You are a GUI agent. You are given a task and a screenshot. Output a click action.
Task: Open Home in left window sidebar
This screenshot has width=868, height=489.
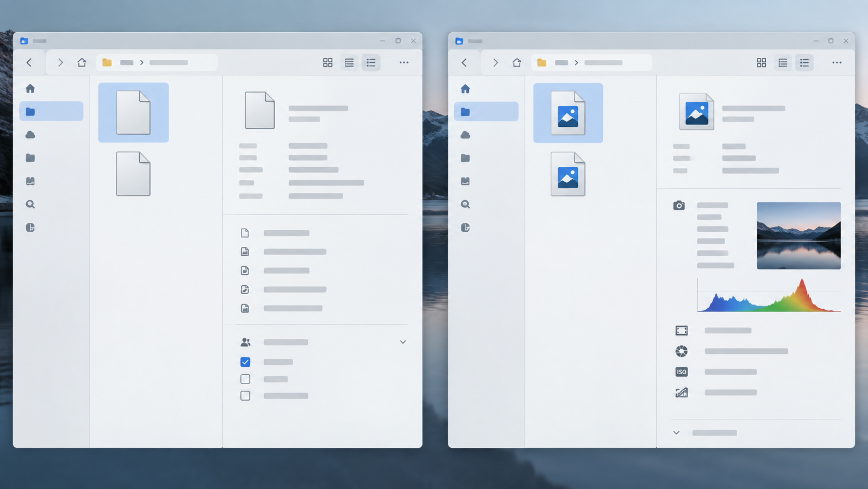pos(30,88)
